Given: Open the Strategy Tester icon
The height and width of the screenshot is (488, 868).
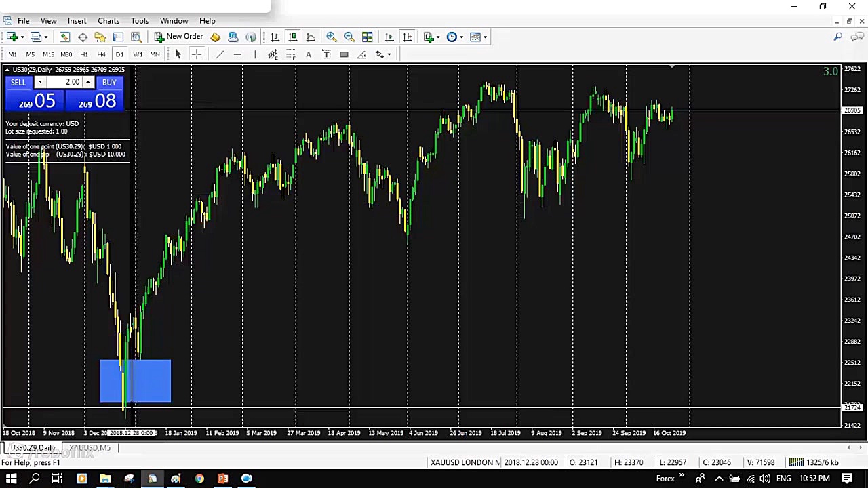Looking at the screenshot, I should pos(136,37).
